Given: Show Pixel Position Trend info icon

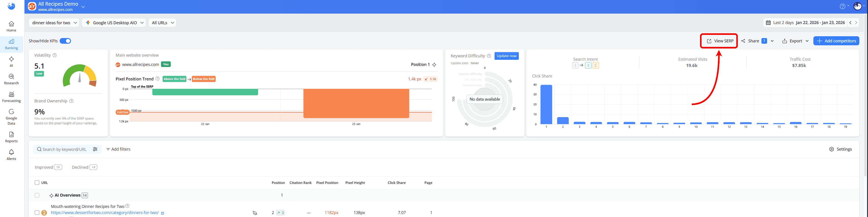Looking at the screenshot, I should pyautogui.click(x=157, y=79).
